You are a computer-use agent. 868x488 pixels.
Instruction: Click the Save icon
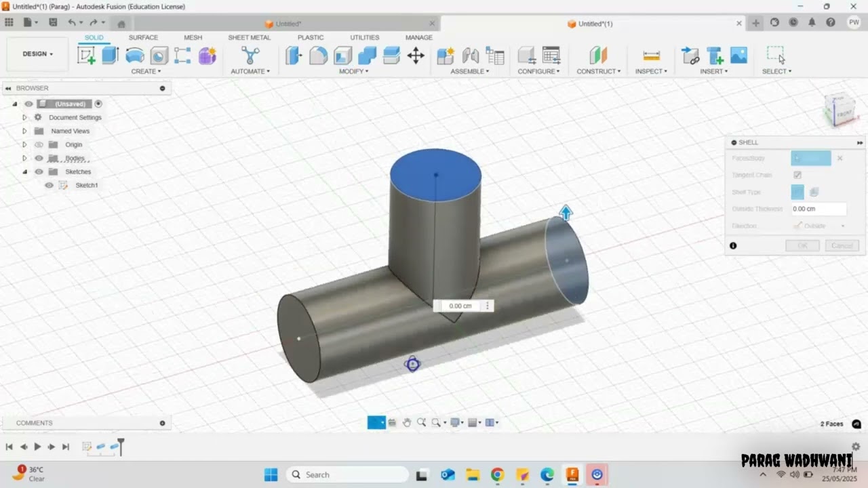(53, 22)
